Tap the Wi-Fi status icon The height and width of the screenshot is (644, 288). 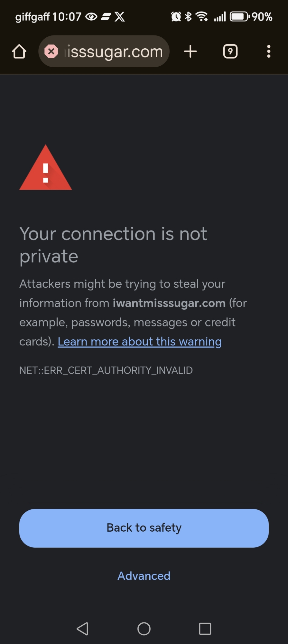point(202,16)
